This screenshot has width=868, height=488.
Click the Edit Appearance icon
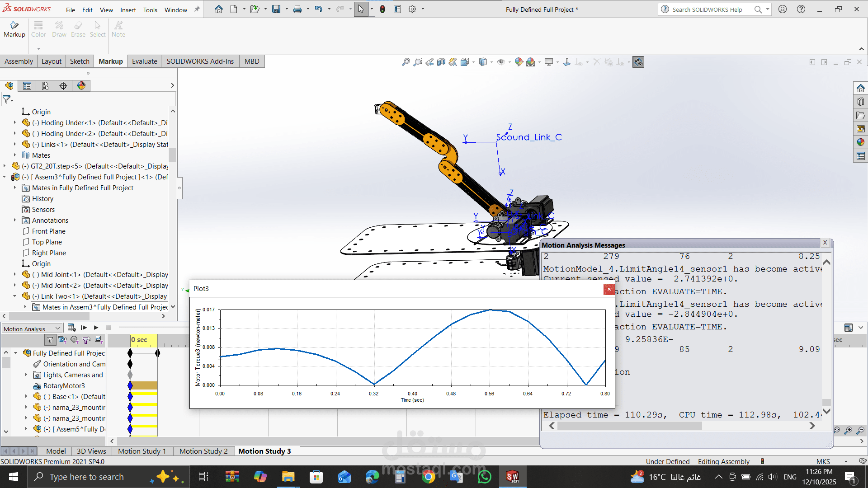519,62
